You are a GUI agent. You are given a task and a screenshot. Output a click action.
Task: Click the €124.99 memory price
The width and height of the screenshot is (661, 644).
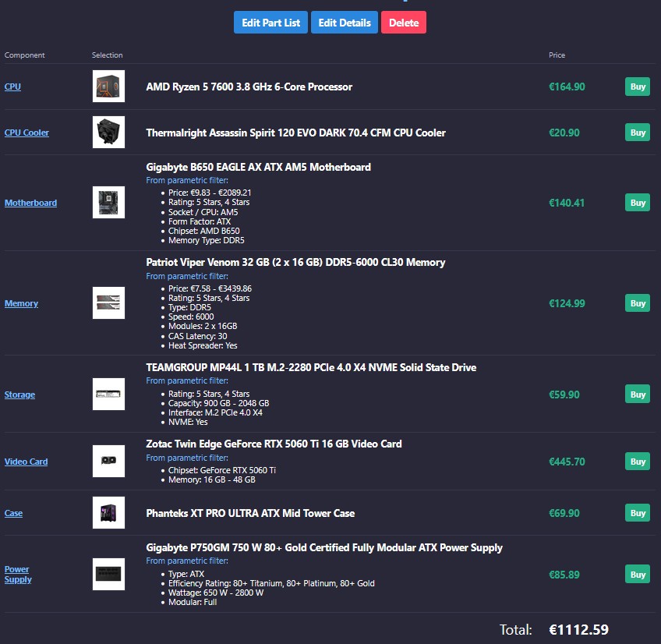tap(567, 303)
